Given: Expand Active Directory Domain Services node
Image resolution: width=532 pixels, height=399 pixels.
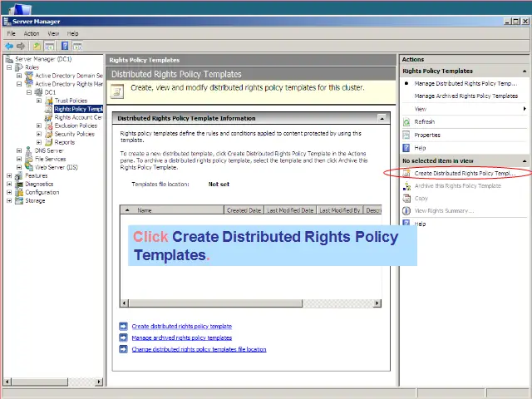Looking at the screenshot, I should [19, 76].
